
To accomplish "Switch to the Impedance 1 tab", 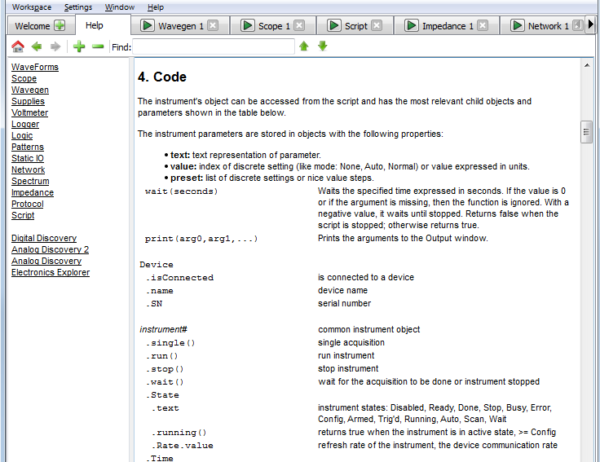I will click(x=448, y=26).
